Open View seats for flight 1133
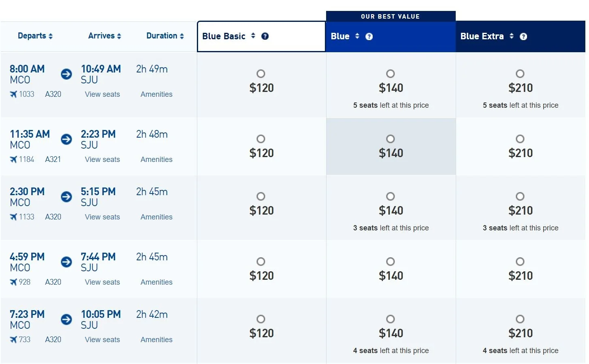Screen dimensions: 589x364 (102, 217)
